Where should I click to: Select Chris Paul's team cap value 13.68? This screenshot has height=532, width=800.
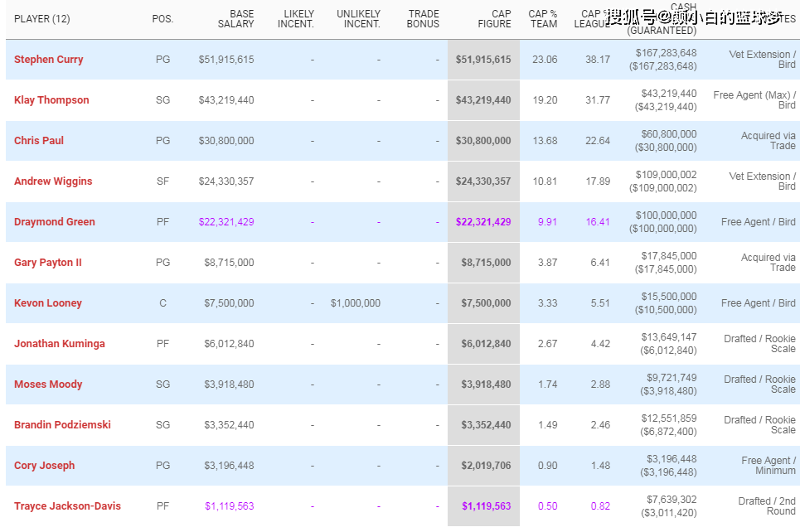tap(545, 141)
